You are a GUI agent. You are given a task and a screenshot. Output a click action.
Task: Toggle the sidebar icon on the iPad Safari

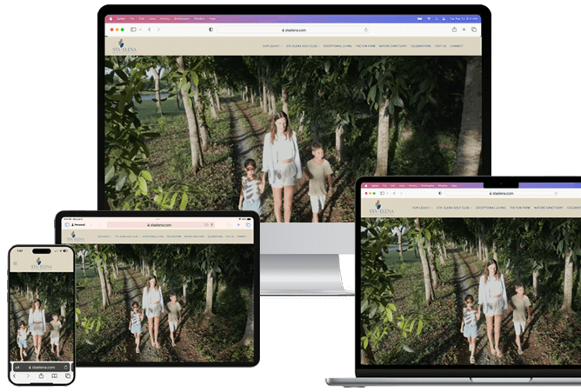(x=67, y=225)
